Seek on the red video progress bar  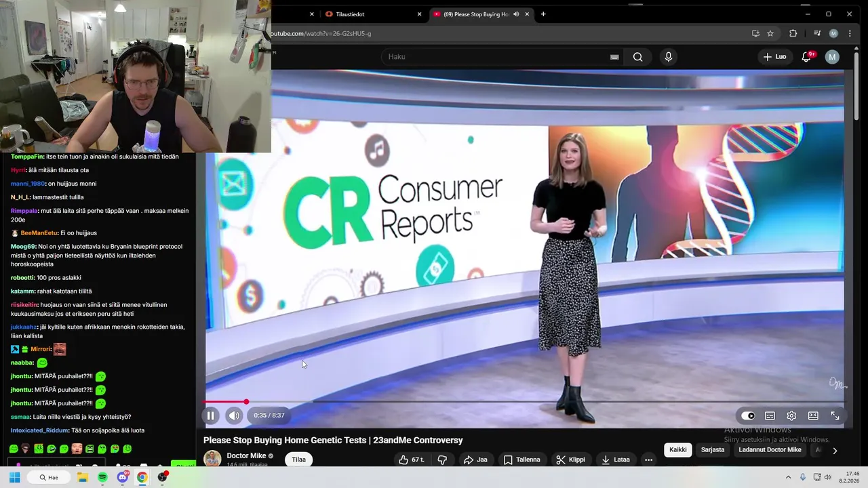[524, 402]
